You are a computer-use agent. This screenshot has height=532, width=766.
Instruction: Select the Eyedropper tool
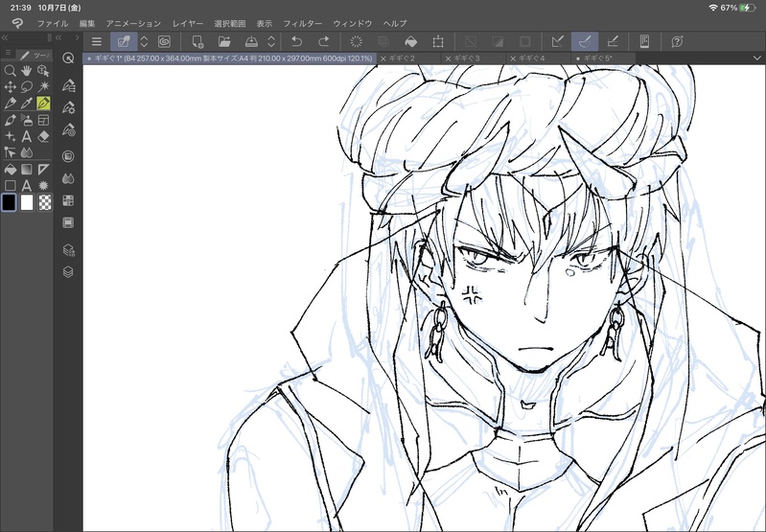[x=27, y=104]
